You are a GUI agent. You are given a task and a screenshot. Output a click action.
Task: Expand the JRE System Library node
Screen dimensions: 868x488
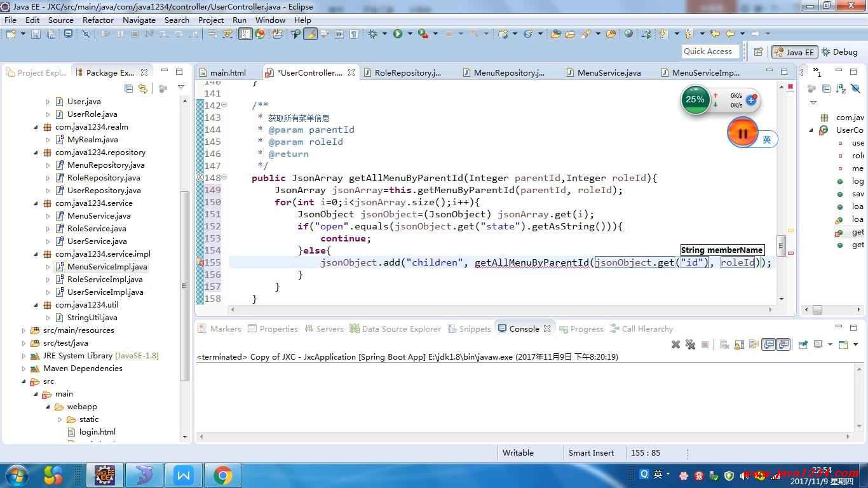[x=24, y=356]
